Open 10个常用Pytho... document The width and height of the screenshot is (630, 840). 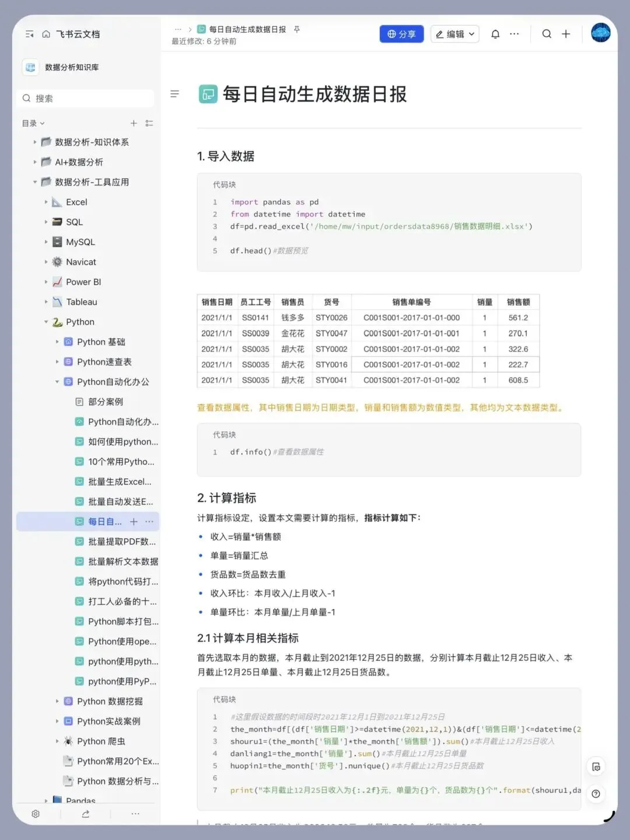click(x=121, y=461)
